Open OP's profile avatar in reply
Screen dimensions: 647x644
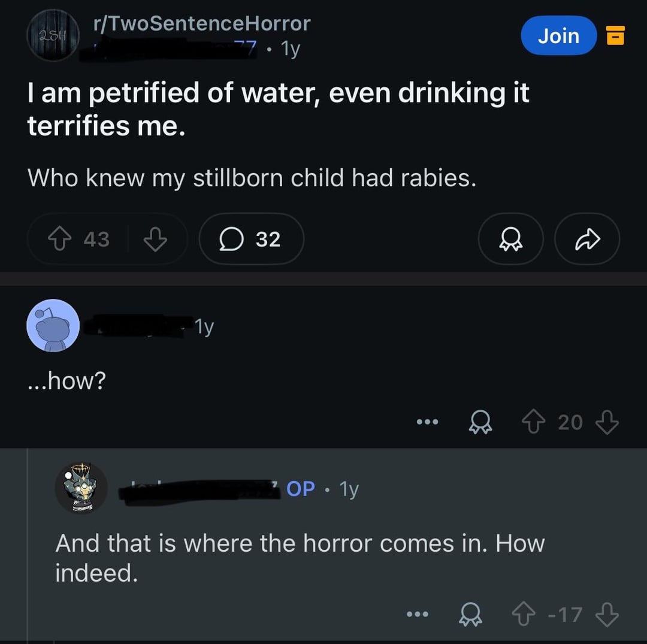click(81, 489)
